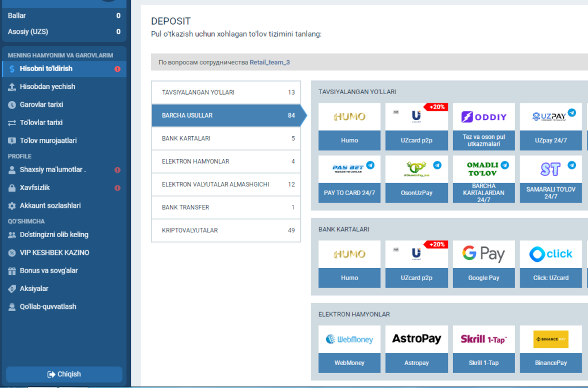Viewport: 588px width, 388px height.
Task: Open the Retail_team_3 link
Action: (270, 62)
